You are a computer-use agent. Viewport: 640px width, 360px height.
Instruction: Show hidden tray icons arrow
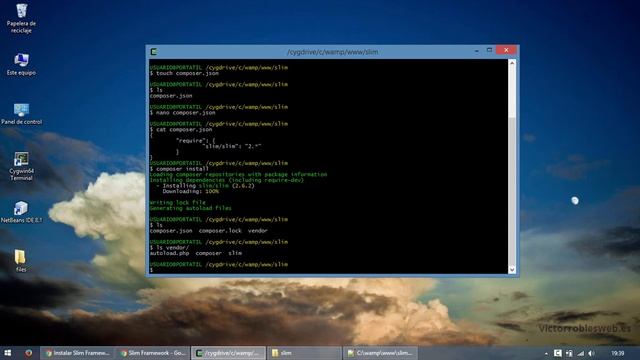[546, 353]
